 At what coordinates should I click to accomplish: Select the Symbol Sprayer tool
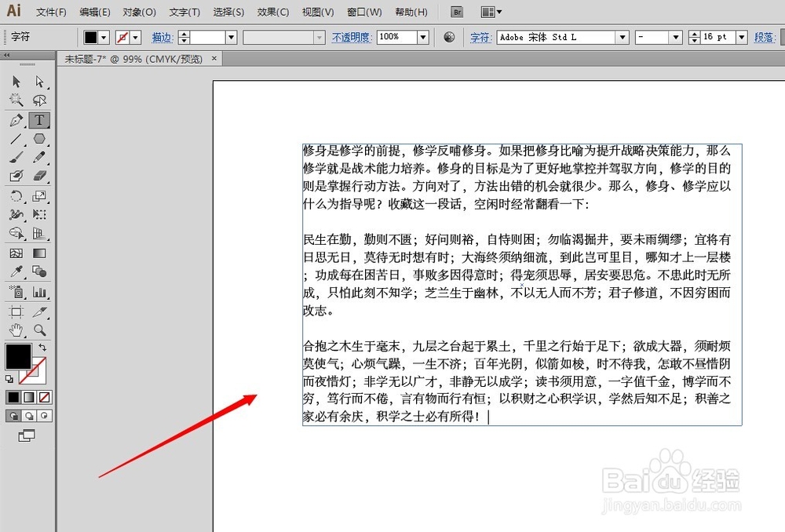[16, 292]
